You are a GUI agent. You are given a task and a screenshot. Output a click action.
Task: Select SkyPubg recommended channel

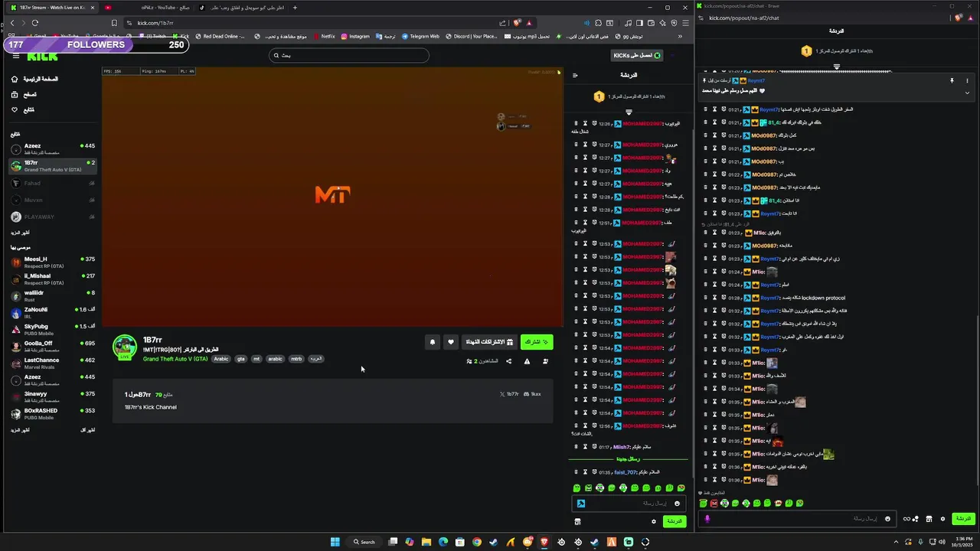pos(53,329)
